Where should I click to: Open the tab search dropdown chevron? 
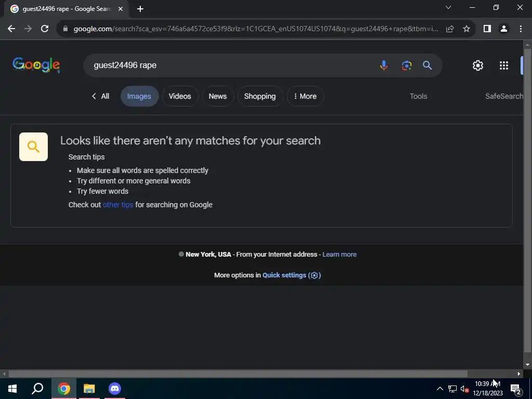coord(448,7)
